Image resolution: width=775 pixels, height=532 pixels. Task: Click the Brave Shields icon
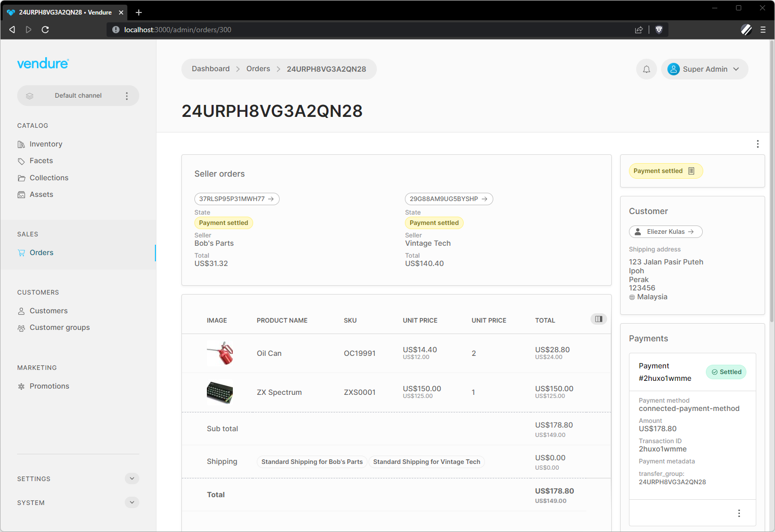(x=659, y=30)
